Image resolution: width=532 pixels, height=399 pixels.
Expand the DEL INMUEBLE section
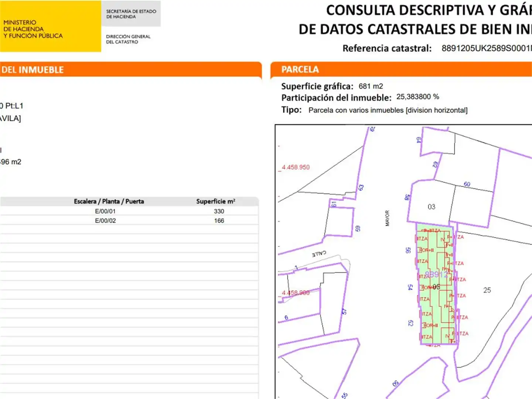click(x=33, y=69)
